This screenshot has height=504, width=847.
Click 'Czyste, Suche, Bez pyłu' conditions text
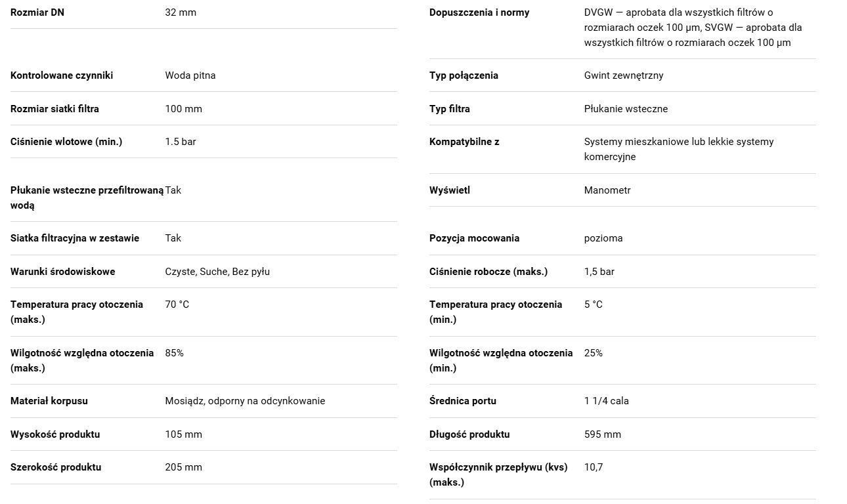click(217, 272)
